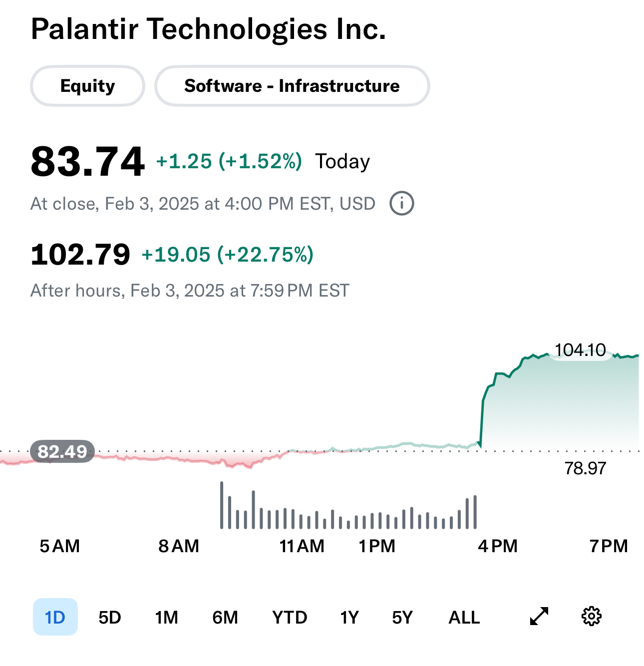
Task: Switch chart to 1M range
Action: (167, 618)
